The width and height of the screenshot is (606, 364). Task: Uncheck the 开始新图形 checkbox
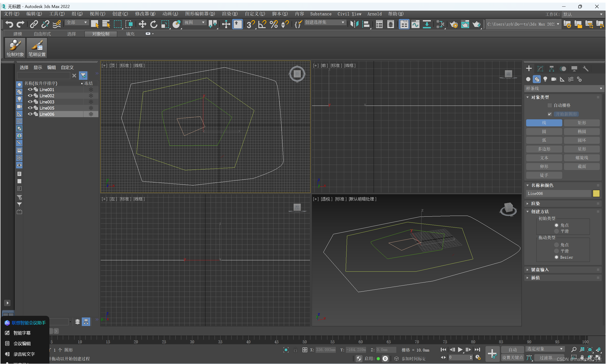(550, 114)
